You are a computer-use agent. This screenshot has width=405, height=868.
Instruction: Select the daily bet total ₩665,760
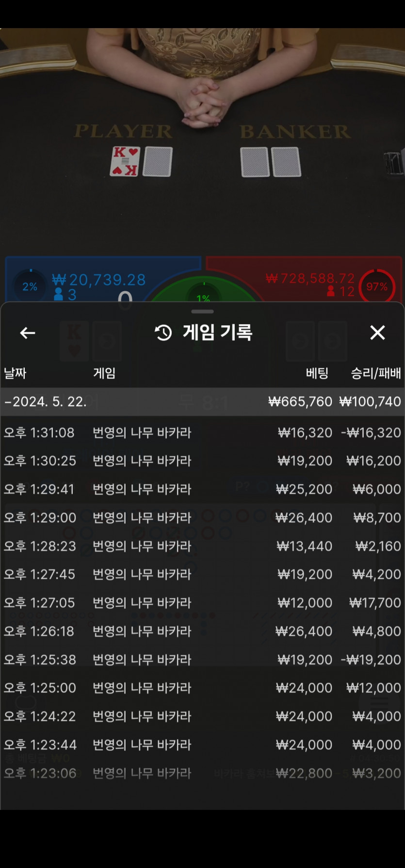point(300,402)
